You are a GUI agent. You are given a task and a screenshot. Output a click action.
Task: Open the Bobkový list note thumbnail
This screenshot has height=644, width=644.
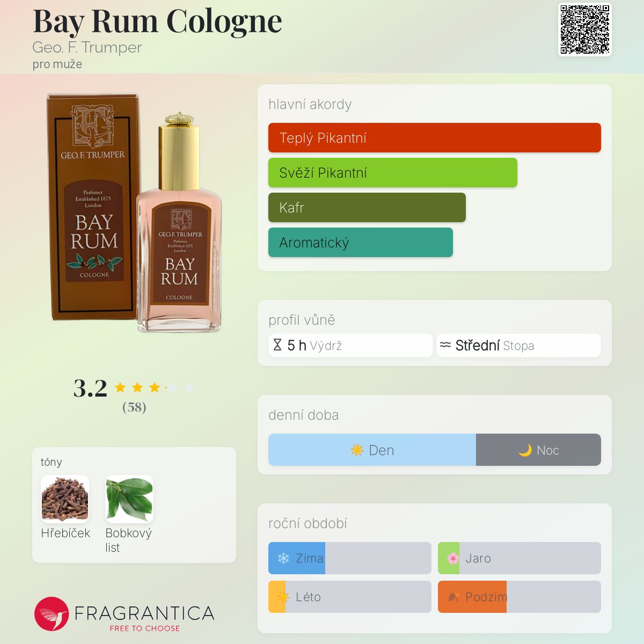129,499
